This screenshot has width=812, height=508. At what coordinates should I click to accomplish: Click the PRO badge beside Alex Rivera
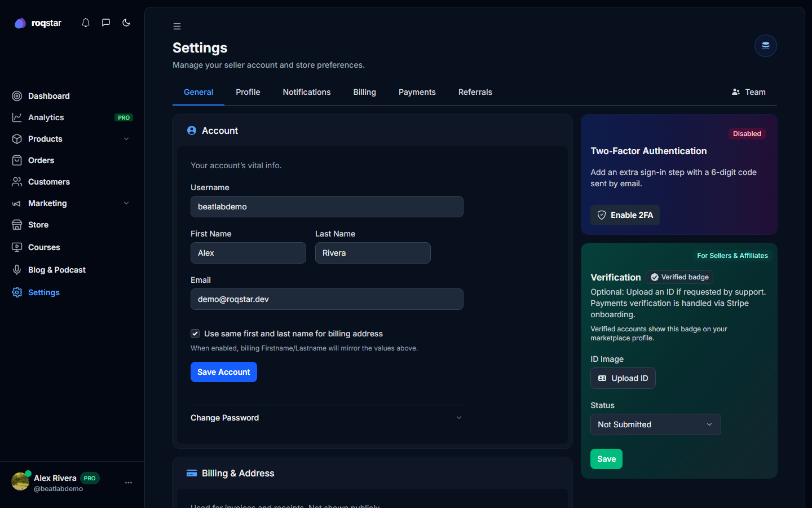point(90,478)
